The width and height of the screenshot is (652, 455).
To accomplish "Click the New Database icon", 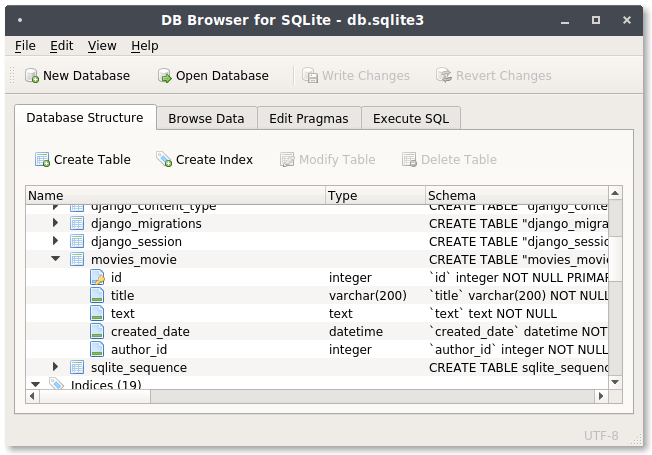I will click(x=32, y=76).
